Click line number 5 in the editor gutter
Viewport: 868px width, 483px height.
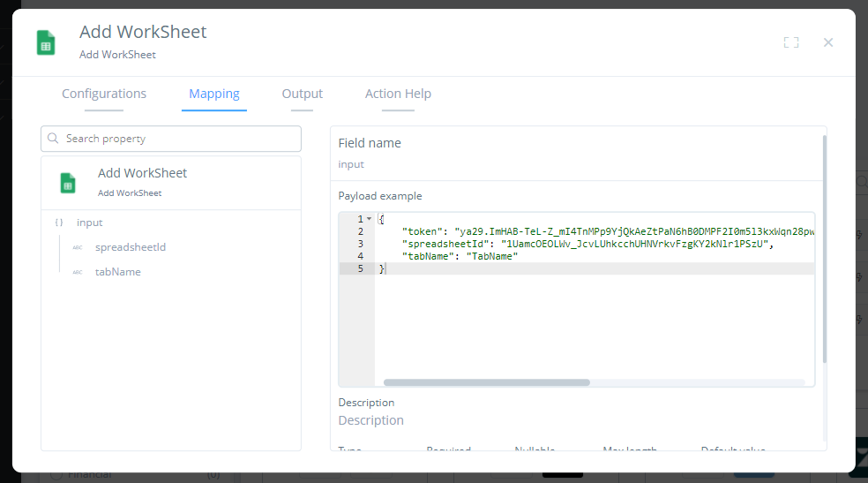tap(361, 268)
